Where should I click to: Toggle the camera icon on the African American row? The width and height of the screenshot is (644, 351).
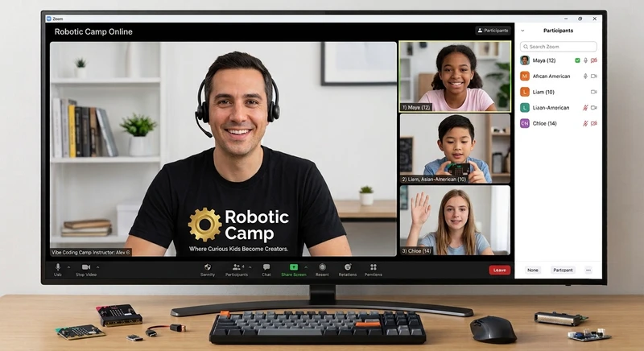tap(594, 76)
